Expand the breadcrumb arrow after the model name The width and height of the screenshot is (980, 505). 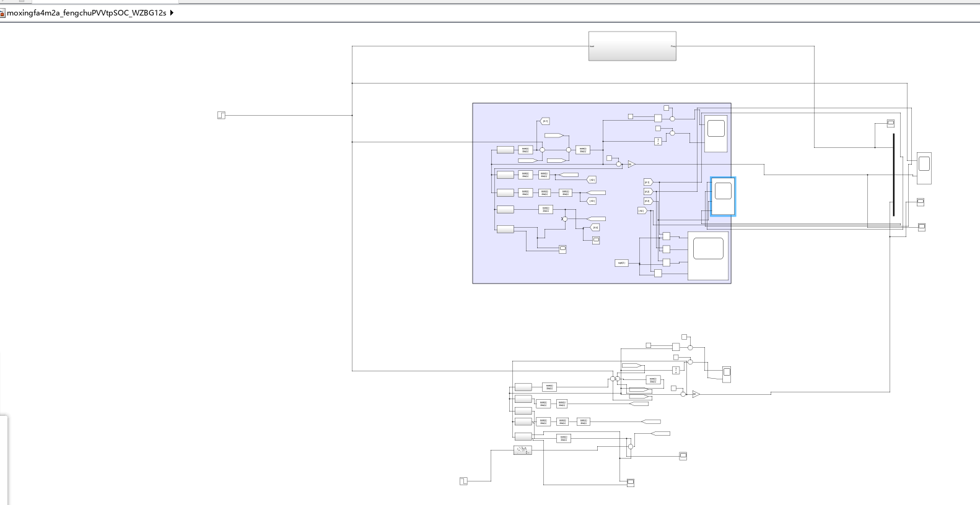[x=172, y=12]
